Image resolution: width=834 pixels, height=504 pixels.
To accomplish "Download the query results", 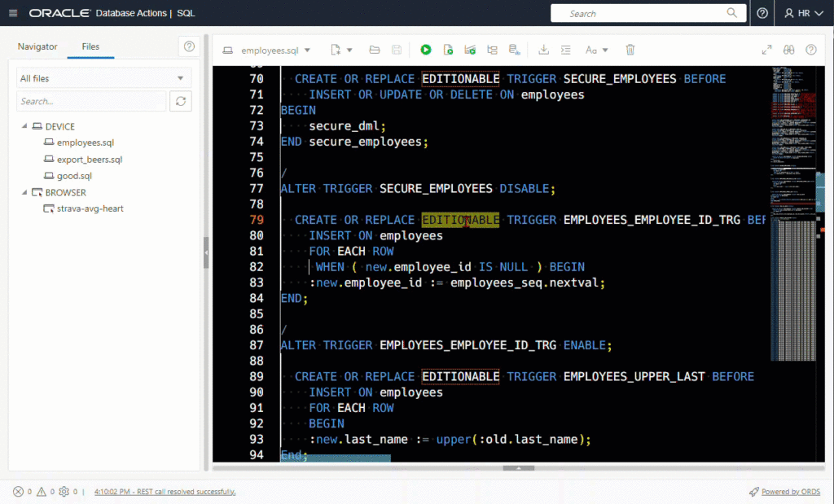I will 543,50.
